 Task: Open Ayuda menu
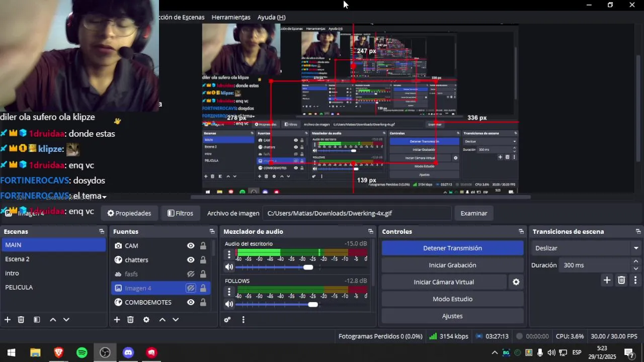point(271,17)
